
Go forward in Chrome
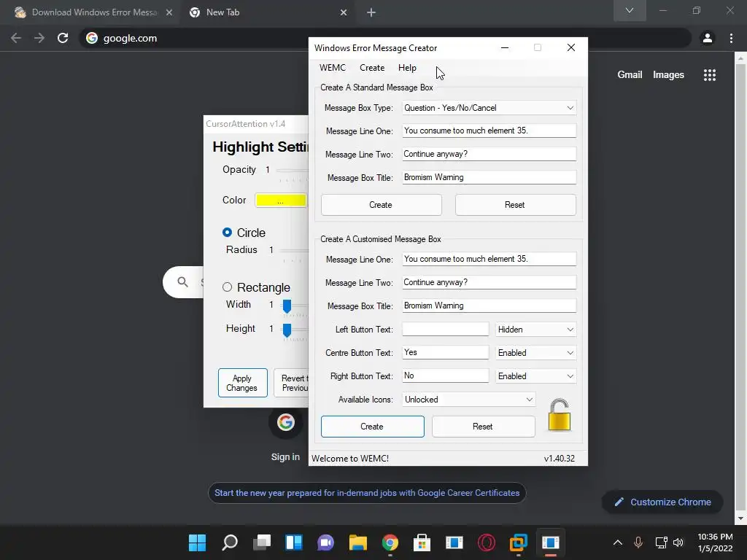click(39, 38)
